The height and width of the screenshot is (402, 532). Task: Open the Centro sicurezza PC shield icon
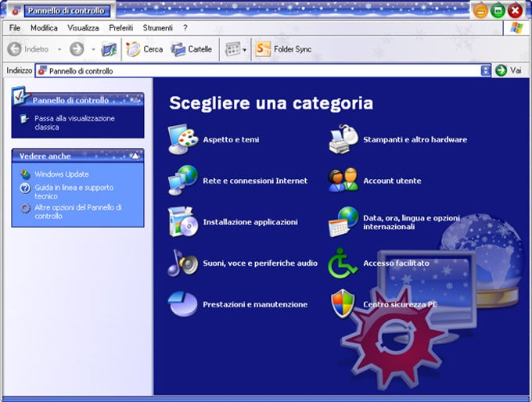point(343,304)
